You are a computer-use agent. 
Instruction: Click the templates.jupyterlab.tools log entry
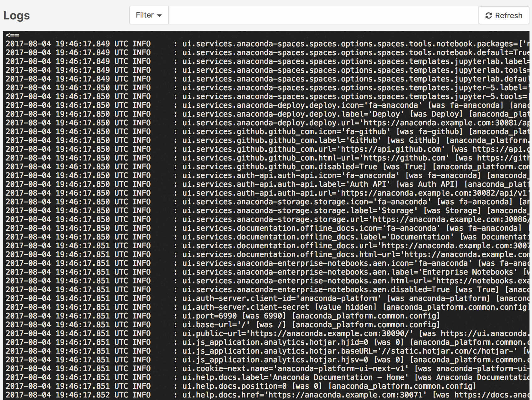268,70
